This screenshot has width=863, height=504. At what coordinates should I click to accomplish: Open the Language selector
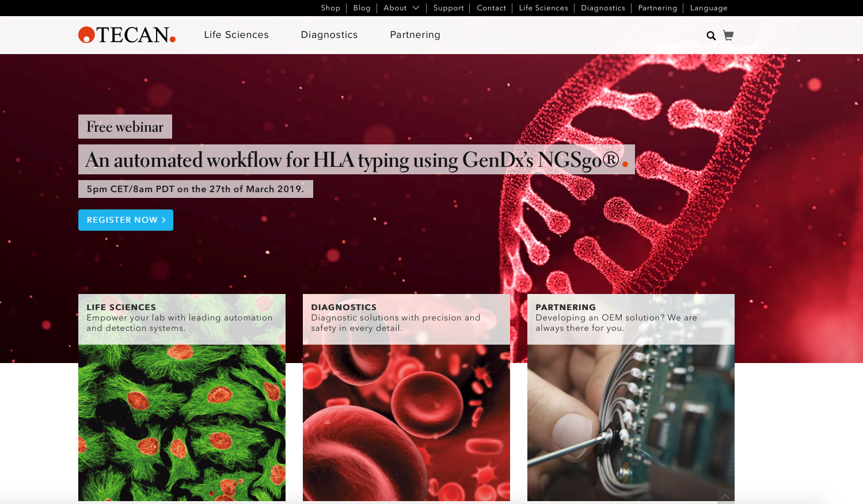[x=708, y=8]
